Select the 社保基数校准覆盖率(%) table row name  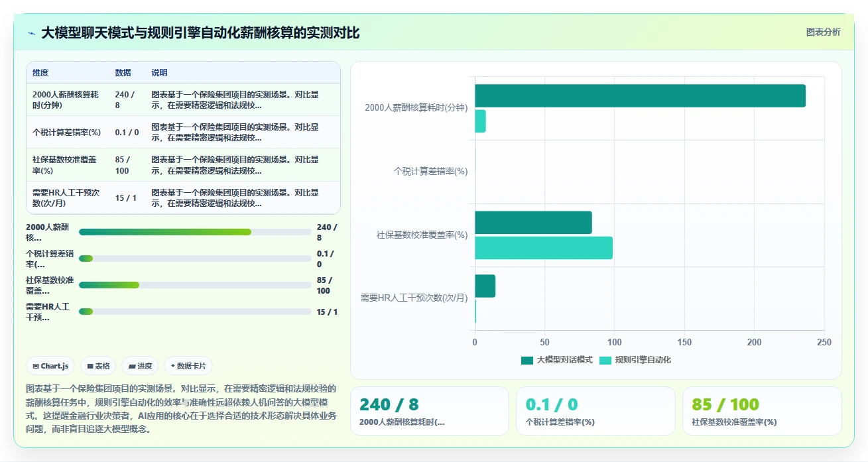coord(64,164)
